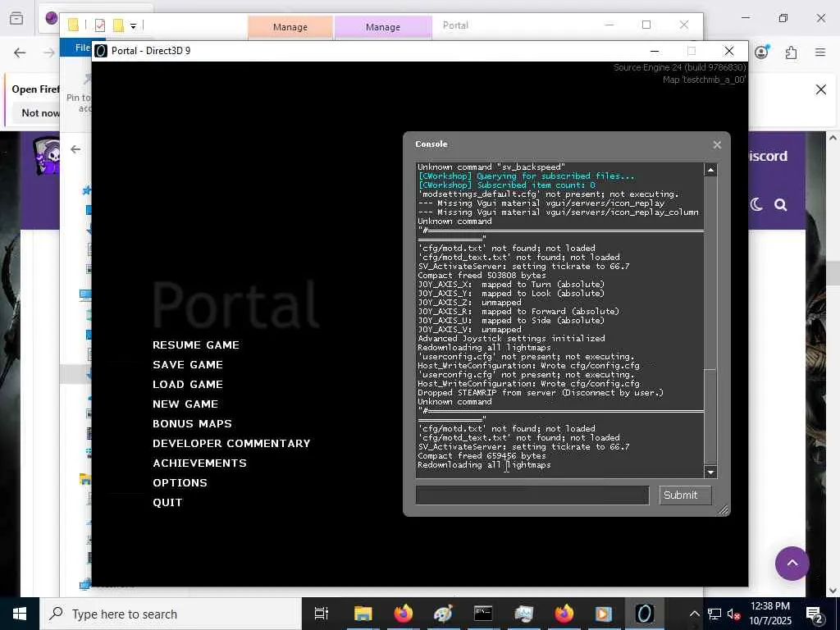840x630 pixels.
Task: Click second purple Manage tab in Explorer
Action: (383, 27)
